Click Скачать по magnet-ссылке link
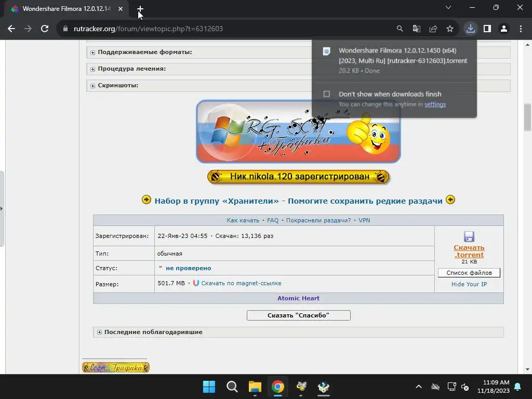The image size is (532, 399). pyautogui.click(x=241, y=283)
